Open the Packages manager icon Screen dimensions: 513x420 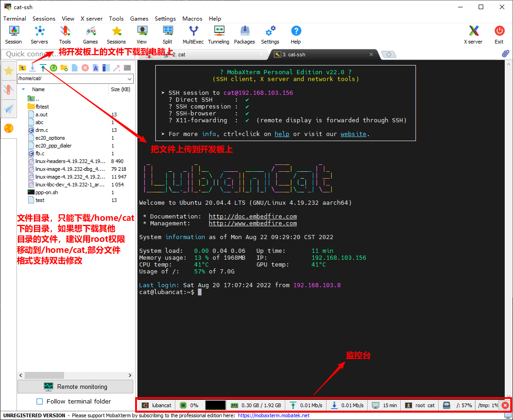click(244, 35)
